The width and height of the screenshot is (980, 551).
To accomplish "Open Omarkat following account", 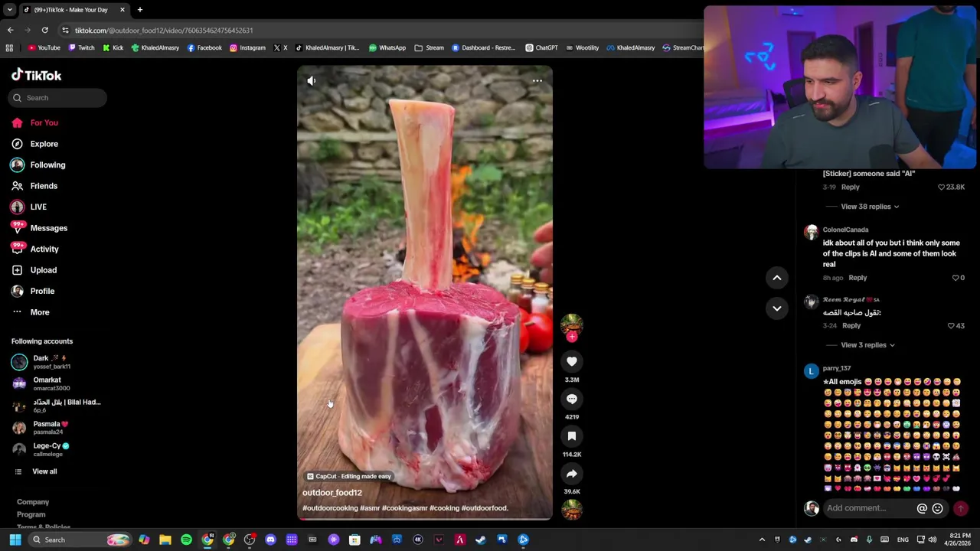I will click(41, 383).
